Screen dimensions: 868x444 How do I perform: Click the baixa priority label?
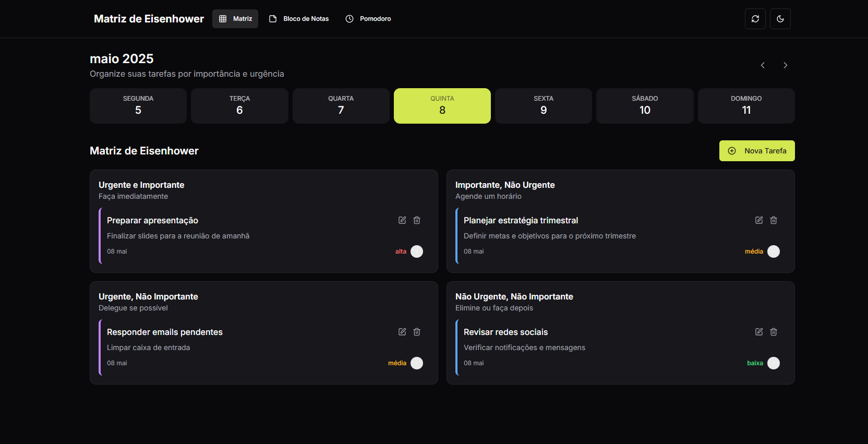point(755,363)
